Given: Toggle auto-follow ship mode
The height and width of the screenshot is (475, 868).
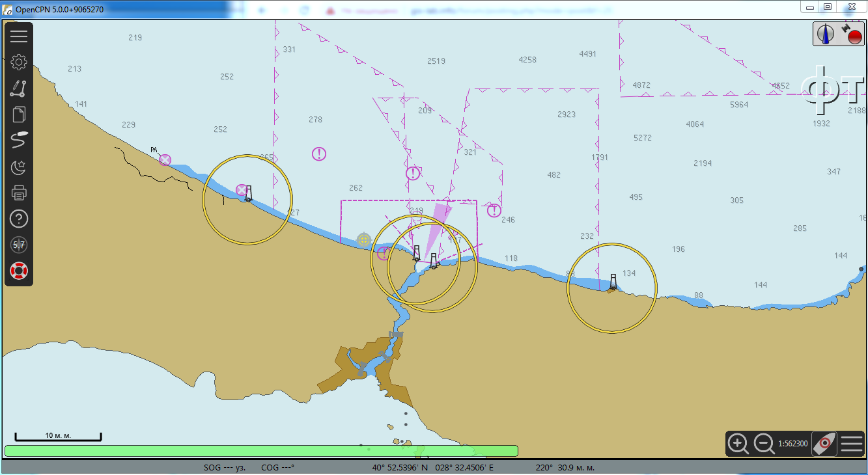Looking at the screenshot, I should [x=824, y=444].
